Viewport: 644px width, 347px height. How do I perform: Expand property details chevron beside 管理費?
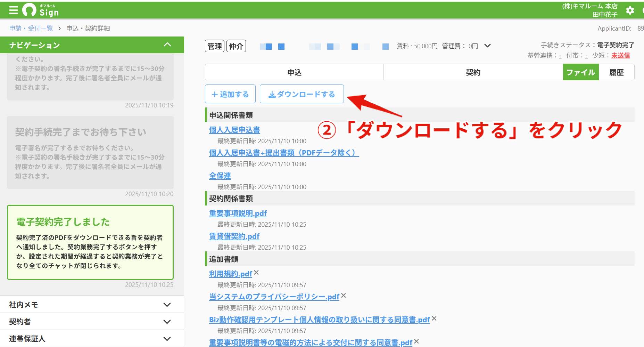click(x=488, y=46)
